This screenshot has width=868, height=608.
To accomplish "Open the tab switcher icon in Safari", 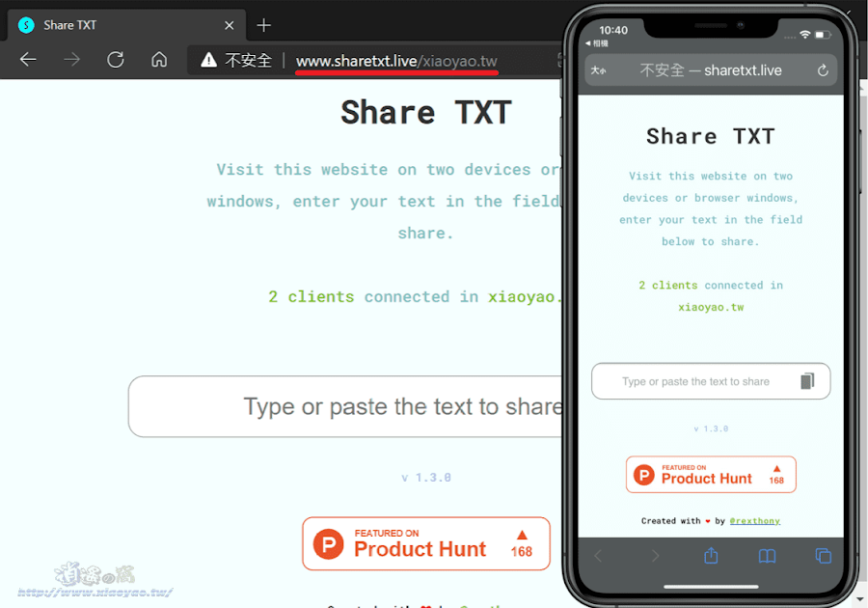I will 823,556.
